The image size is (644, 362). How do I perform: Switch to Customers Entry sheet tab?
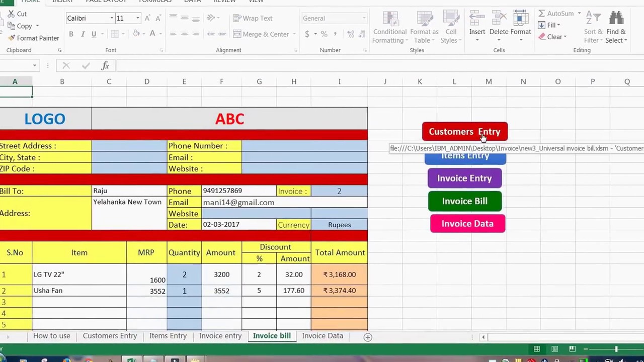(110, 336)
